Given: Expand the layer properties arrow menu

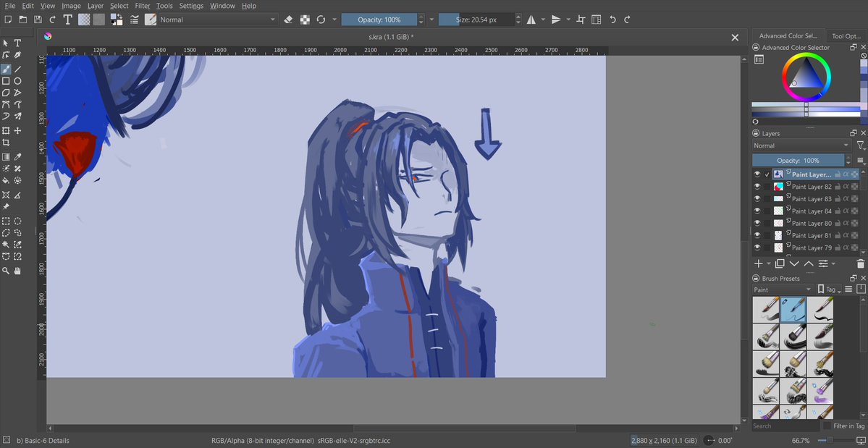Looking at the screenshot, I should [833, 264].
